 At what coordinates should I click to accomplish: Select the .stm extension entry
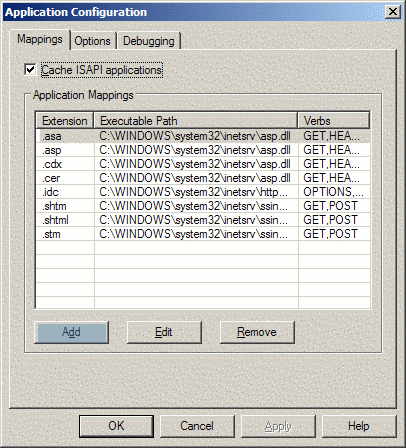pyautogui.click(x=203, y=234)
